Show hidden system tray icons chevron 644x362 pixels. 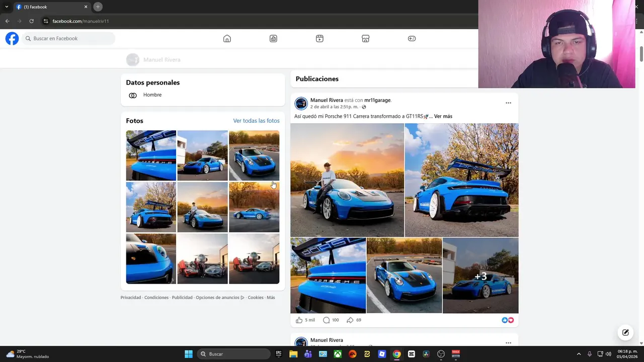579,354
